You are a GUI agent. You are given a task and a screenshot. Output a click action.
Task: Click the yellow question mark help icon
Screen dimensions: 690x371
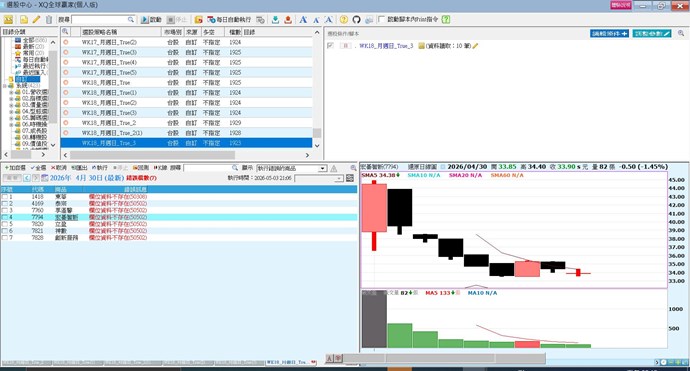[344, 20]
